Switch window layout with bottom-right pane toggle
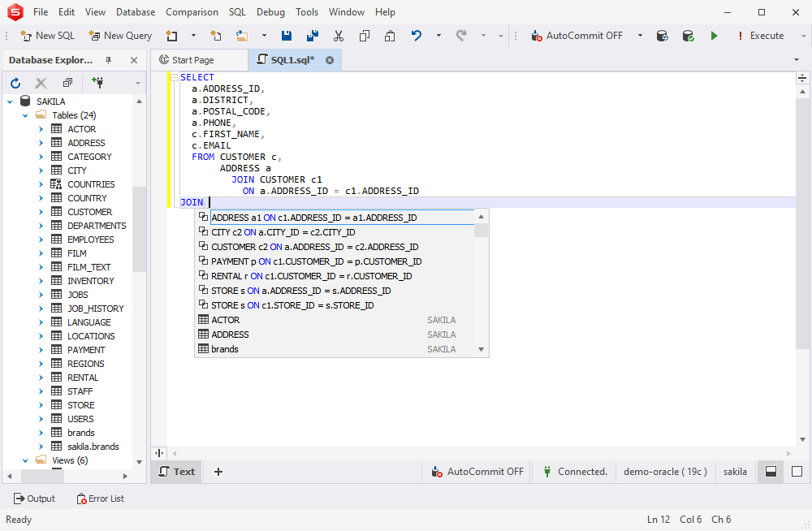Screen dimensions: 812x531 point(770,471)
